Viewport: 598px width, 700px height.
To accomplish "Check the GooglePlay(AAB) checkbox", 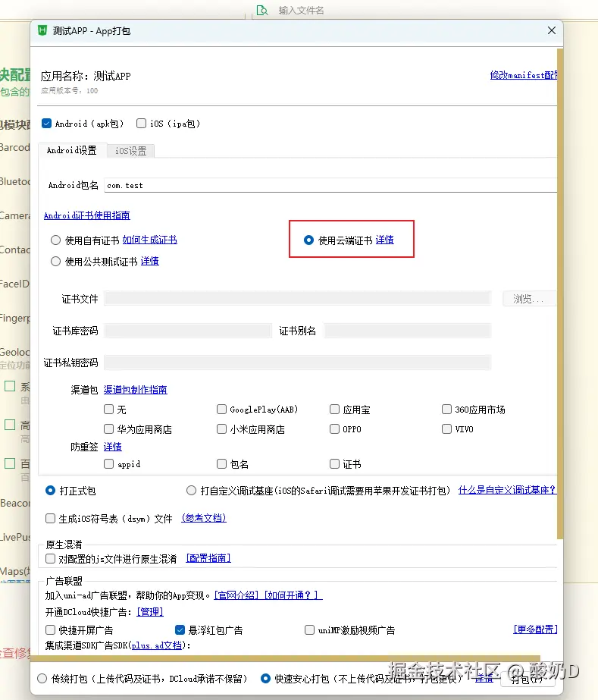I will 221,409.
